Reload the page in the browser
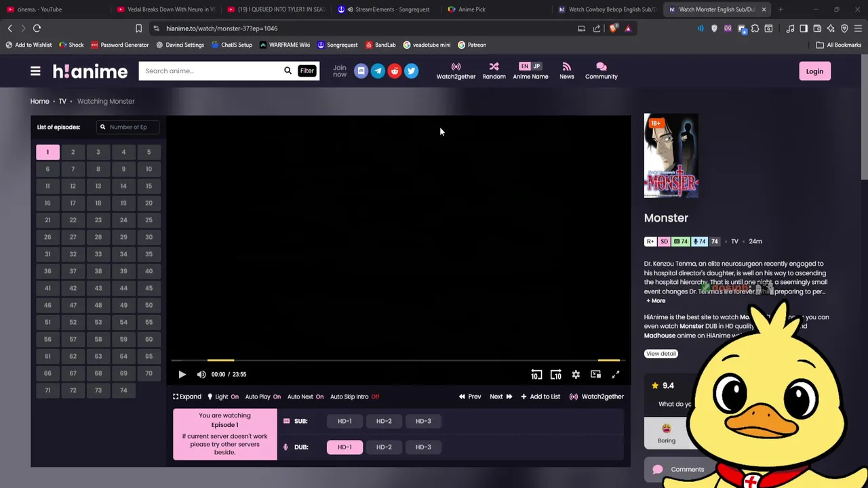The width and height of the screenshot is (868, 488). pyautogui.click(x=37, y=28)
